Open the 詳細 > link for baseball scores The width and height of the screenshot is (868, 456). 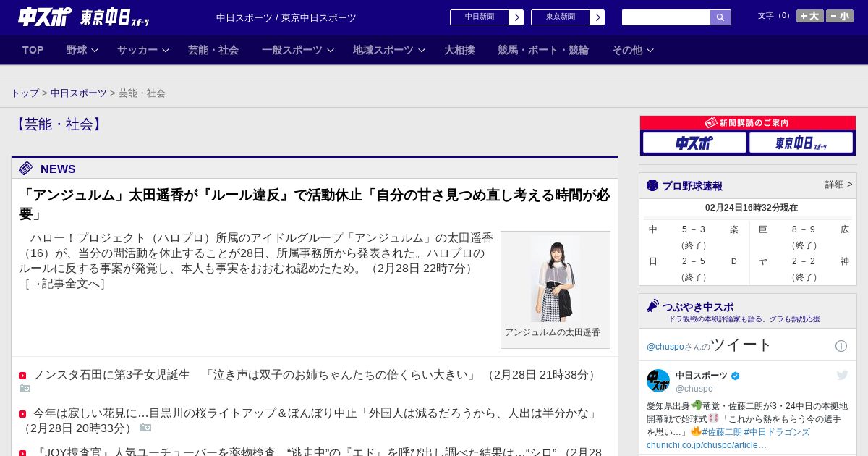point(838,185)
